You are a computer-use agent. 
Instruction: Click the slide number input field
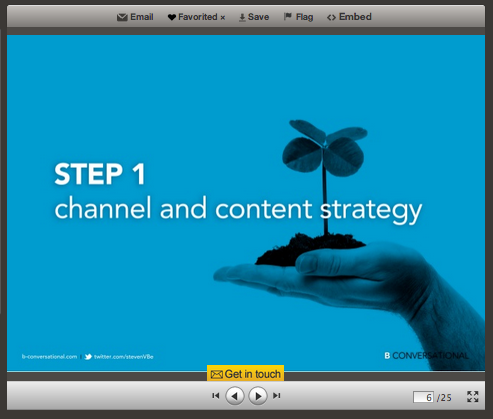click(x=423, y=397)
